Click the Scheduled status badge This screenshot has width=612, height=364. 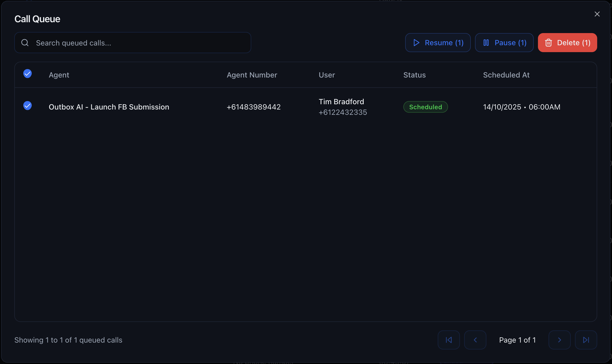click(x=425, y=107)
